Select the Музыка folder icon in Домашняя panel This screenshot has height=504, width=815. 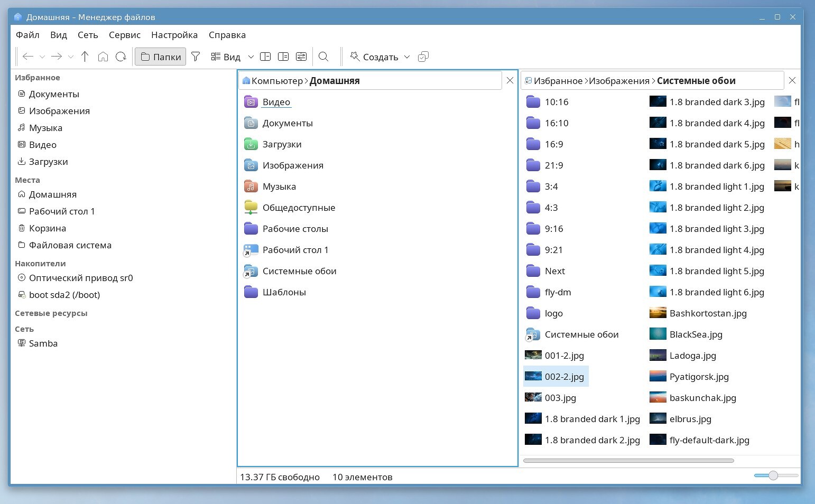(x=251, y=186)
